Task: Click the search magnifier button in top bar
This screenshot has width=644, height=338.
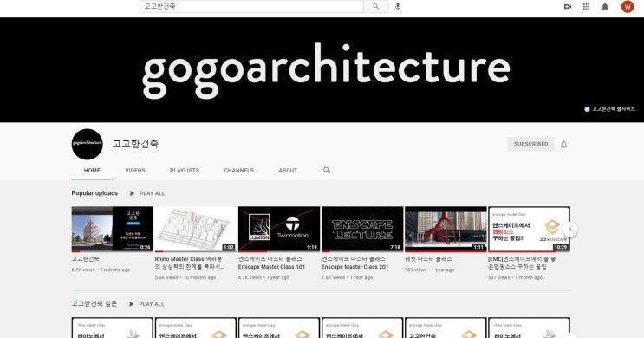Action: (x=376, y=7)
